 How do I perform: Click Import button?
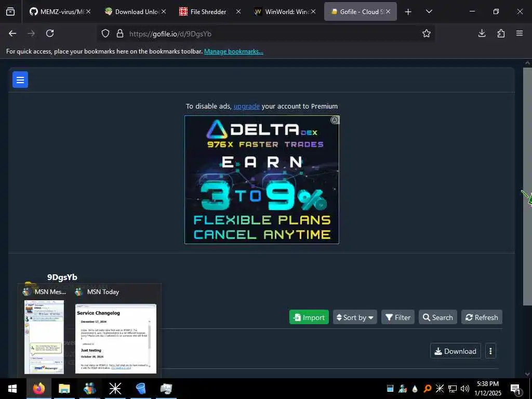pos(309,317)
